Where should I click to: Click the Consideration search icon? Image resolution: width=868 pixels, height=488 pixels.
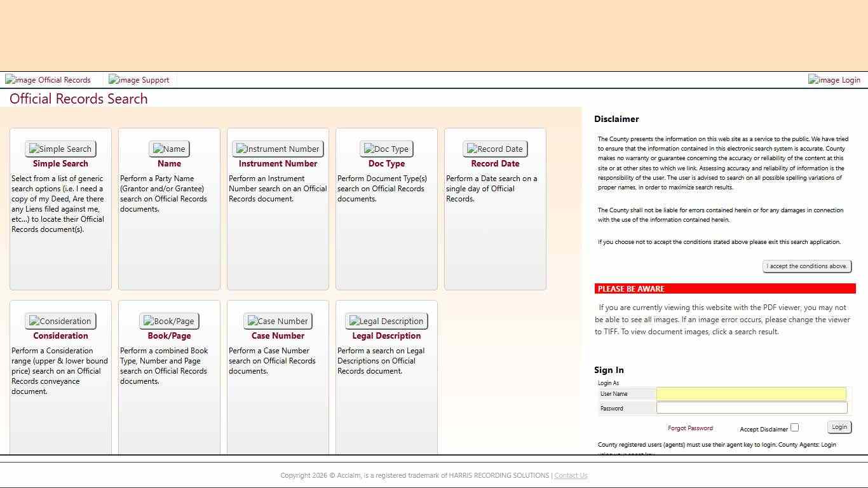(x=60, y=321)
